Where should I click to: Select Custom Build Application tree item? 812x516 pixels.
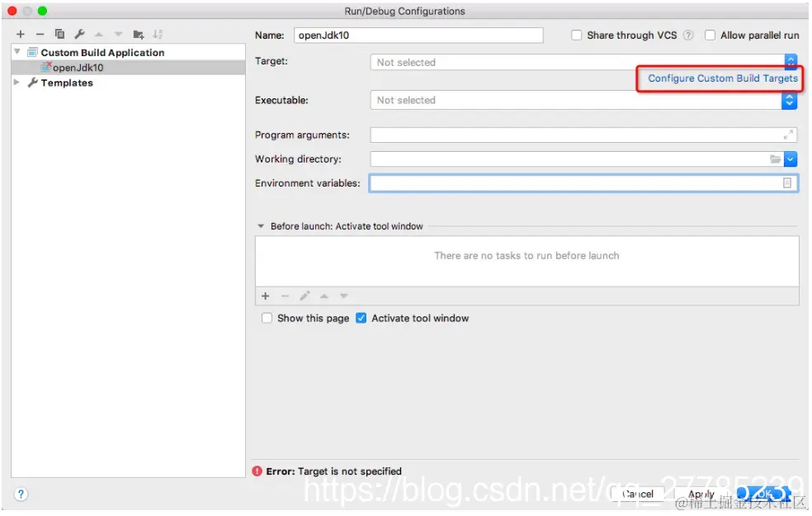102,52
